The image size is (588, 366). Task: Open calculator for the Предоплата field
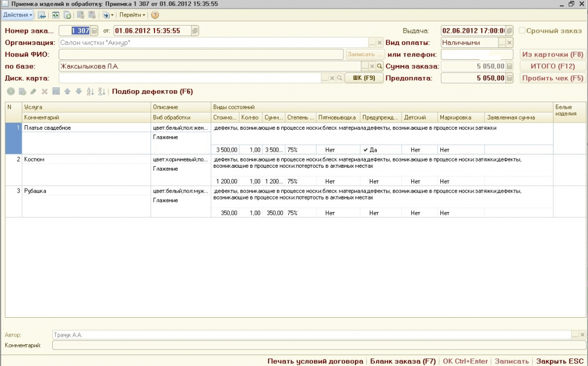[509, 78]
